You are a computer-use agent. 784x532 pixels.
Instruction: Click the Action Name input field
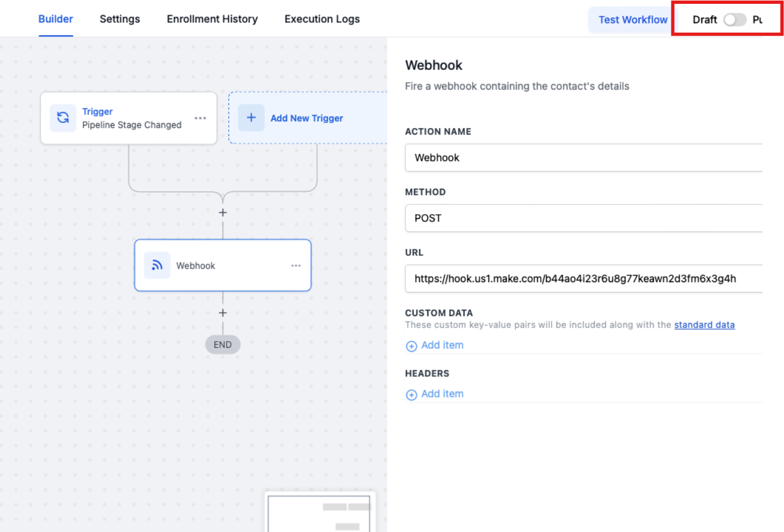tap(583, 157)
